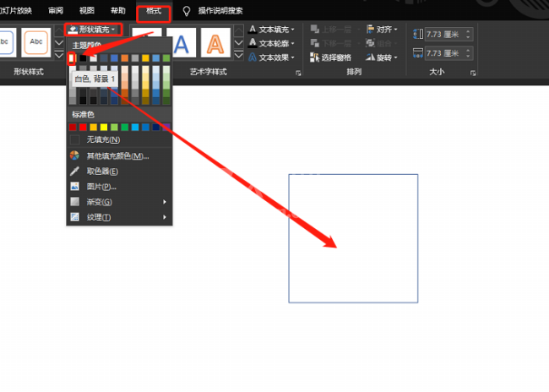Viewport: 549px width, 392px height.
Task: Select blue under 标准色
Action: point(145,128)
